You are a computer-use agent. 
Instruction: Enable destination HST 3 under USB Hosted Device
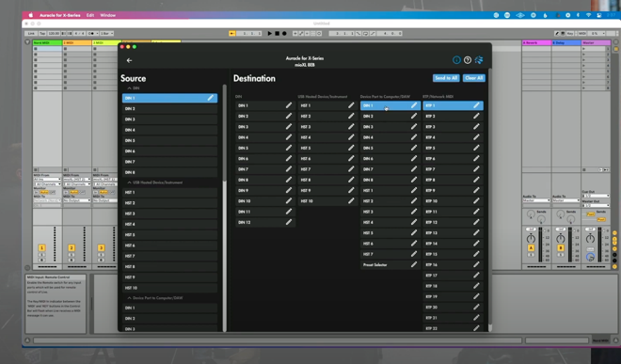(x=327, y=127)
